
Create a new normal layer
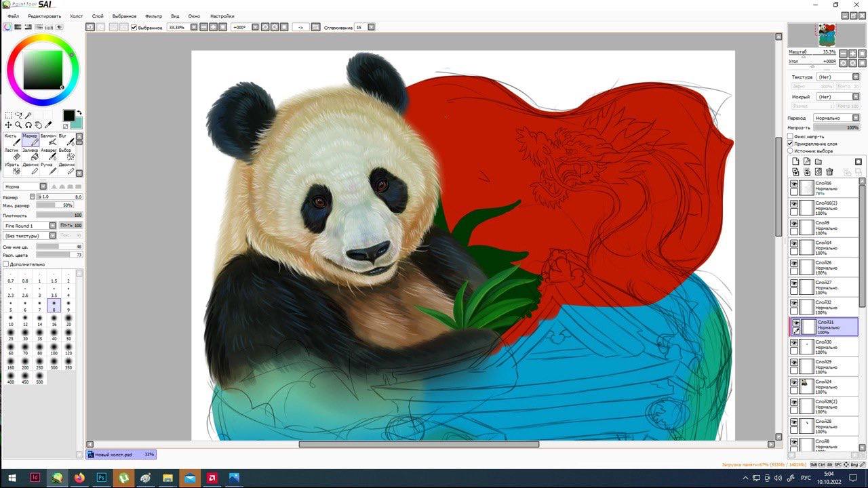pos(796,161)
